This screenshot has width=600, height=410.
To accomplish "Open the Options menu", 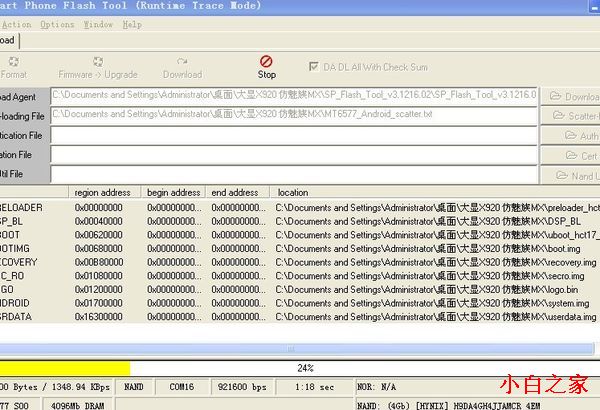I will (57, 25).
